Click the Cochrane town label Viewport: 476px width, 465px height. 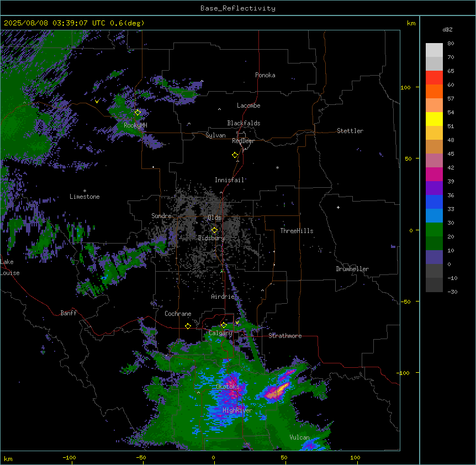click(178, 314)
